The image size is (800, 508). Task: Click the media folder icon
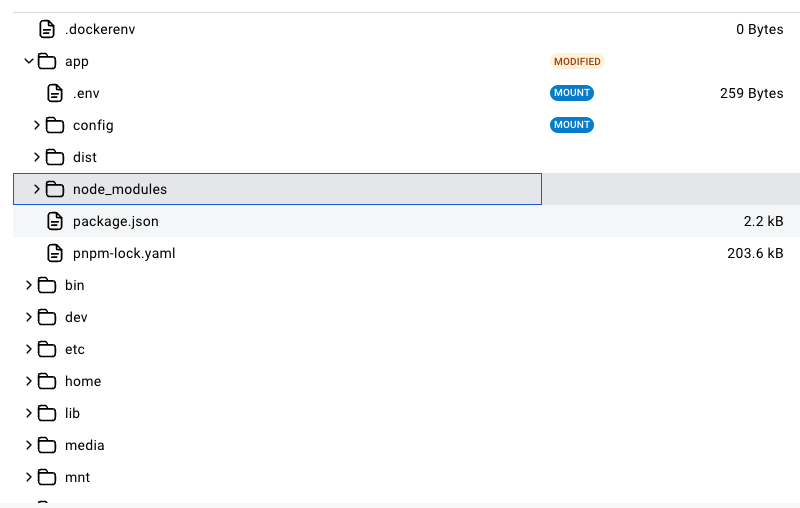coord(46,445)
